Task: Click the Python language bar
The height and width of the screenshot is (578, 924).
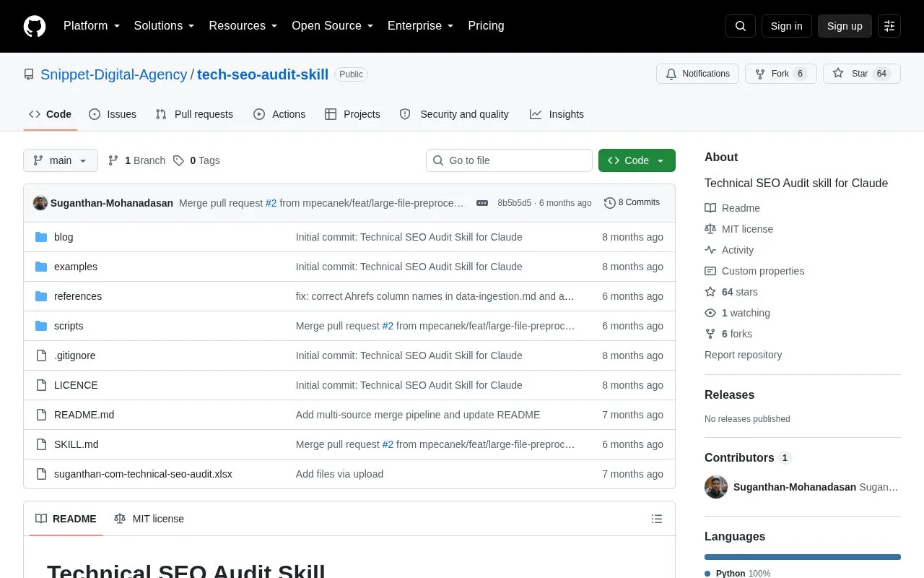Action: [x=803, y=557]
